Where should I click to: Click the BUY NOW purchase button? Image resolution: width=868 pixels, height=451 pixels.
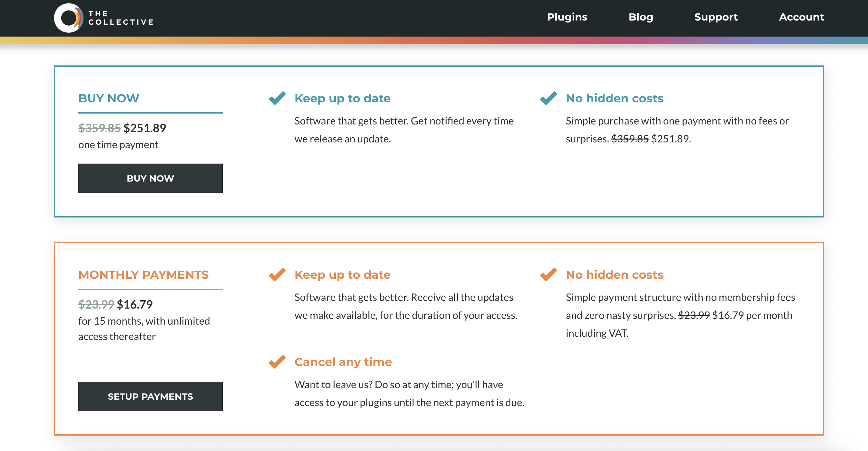tap(150, 178)
